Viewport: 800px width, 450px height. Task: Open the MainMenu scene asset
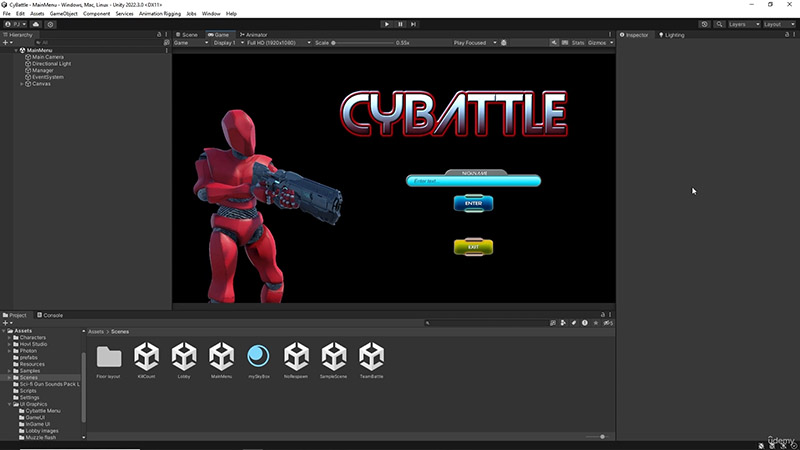pos(222,355)
